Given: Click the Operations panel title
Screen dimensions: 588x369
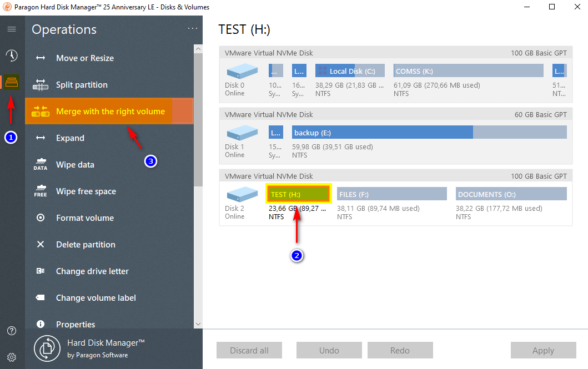Looking at the screenshot, I should point(64,29).
